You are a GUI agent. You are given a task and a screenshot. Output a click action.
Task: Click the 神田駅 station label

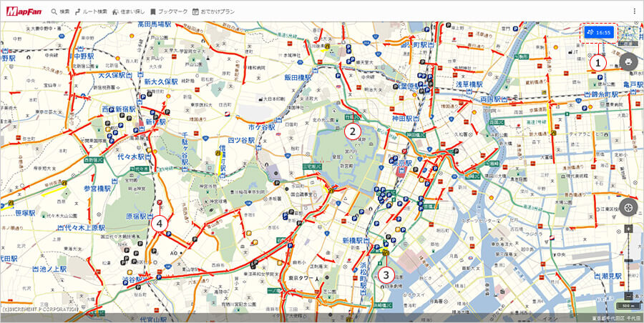pos(404,119)
